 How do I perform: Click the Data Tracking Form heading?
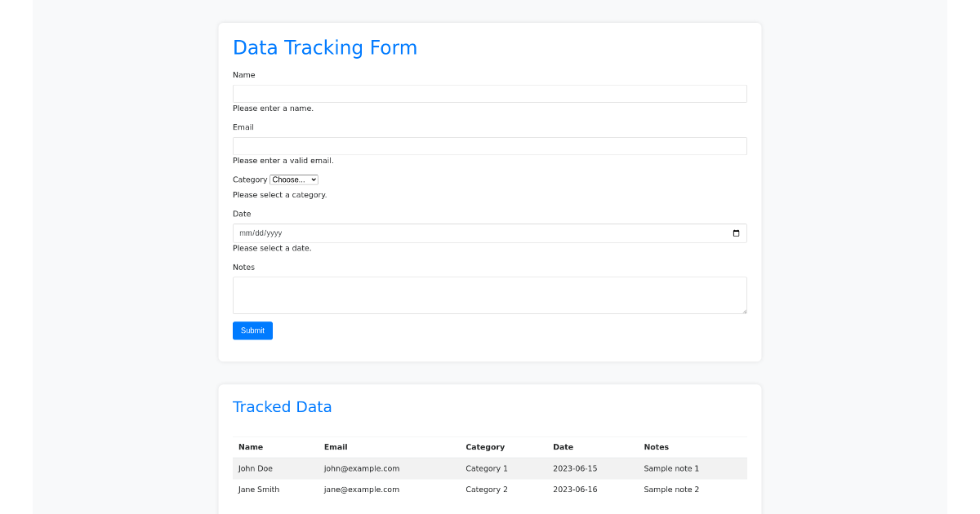click(x=325, y=47)
